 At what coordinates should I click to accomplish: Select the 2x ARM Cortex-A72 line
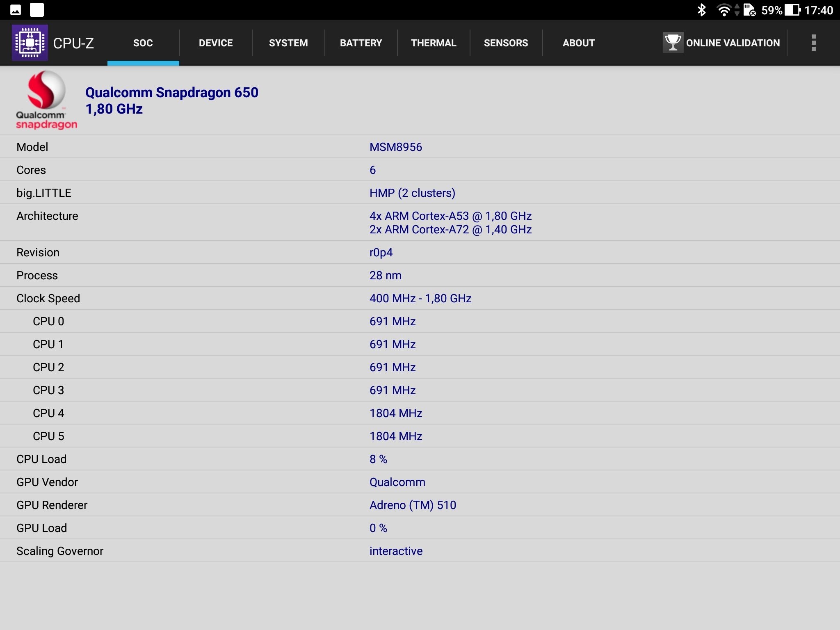pos(451,229)
